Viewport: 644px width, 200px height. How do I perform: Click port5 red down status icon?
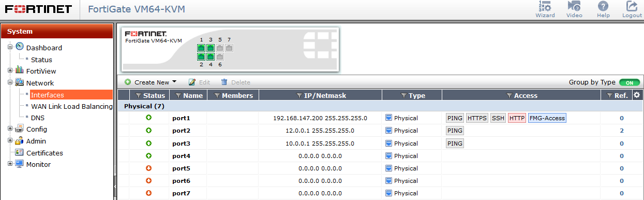coord(149,168)
